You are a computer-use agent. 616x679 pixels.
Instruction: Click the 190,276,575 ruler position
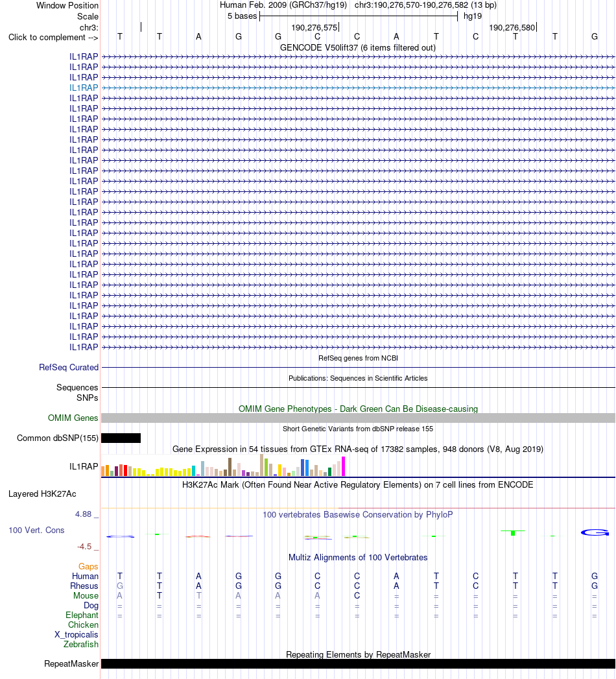pos(314,28)
